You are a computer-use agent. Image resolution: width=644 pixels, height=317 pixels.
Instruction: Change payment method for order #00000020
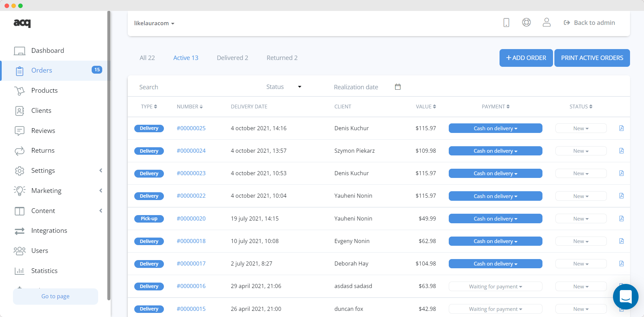point(495,218)
